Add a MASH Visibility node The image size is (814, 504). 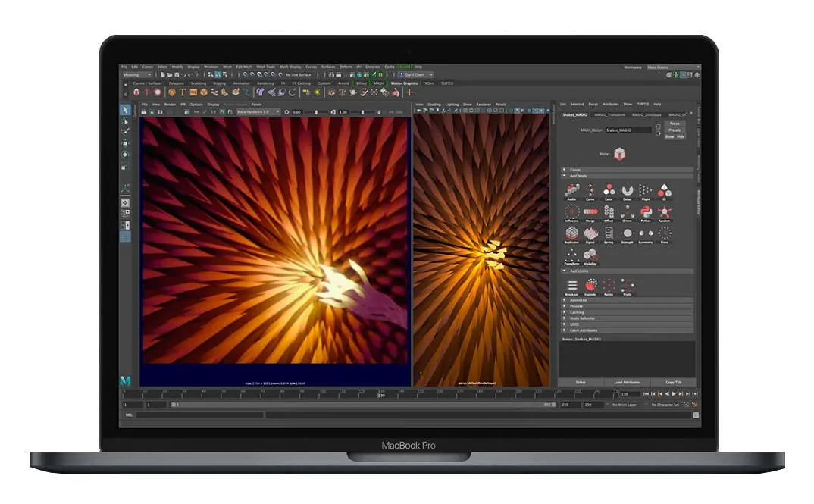tap(590, 256)
